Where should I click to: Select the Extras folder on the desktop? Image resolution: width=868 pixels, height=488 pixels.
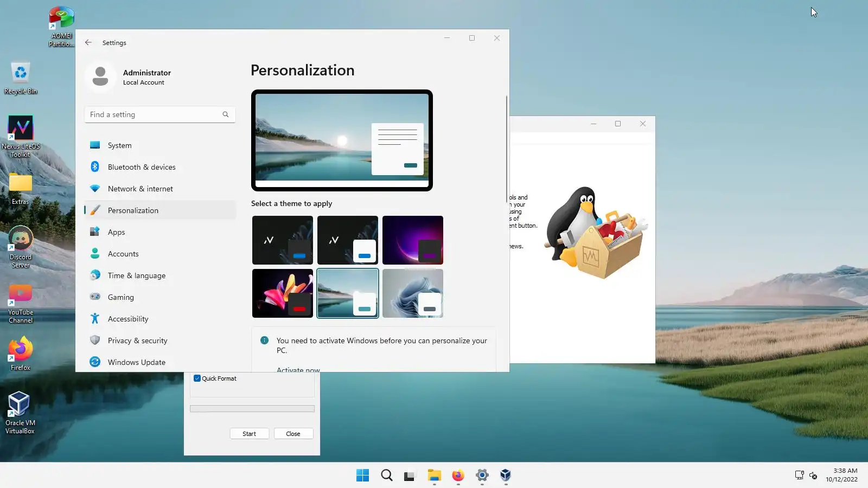coord(21,189)
